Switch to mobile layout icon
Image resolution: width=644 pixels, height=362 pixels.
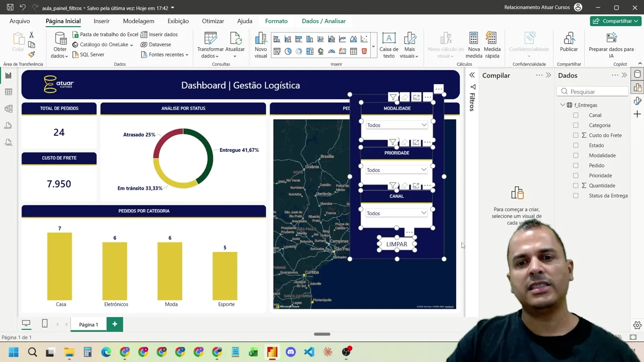point(45,324)
